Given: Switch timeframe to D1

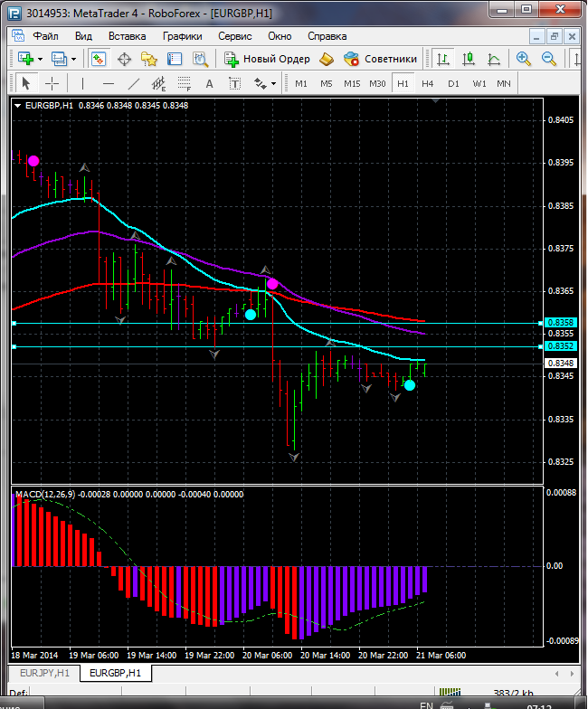Looking at the screenshot, I should coord(453,83).
